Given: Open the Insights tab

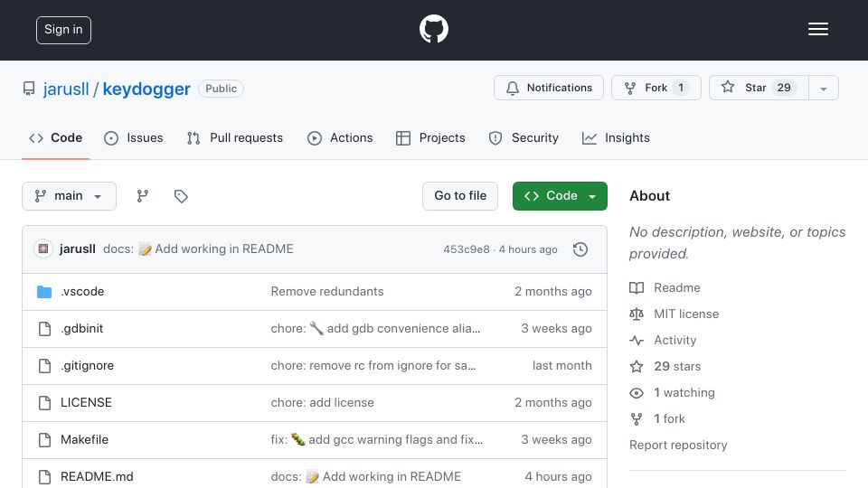Looking at the screenshot, I should (616, 137).
